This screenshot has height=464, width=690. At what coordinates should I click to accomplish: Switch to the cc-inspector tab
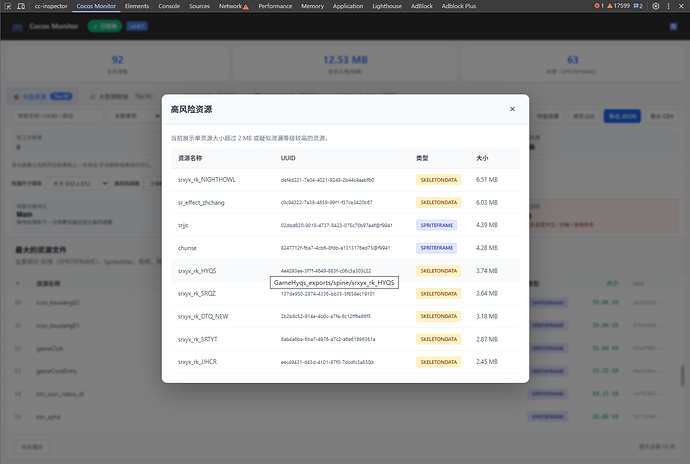pos(51,6)
